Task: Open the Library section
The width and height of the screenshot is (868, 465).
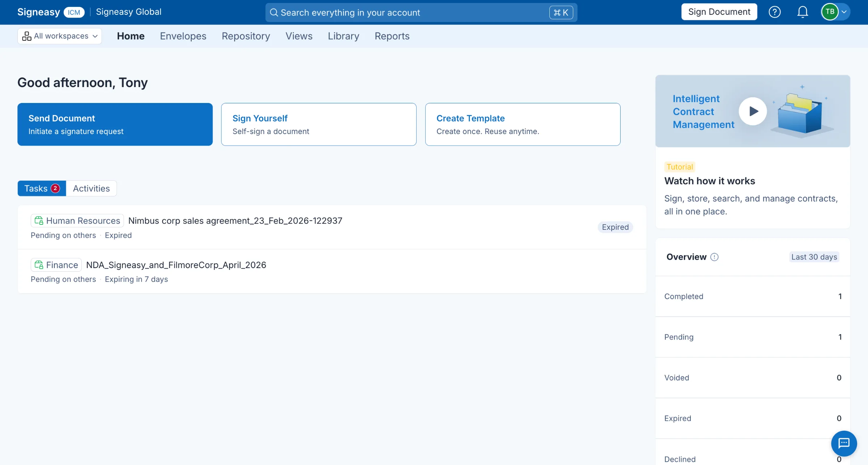Action: pyautogui.click(x=344, y=36)
